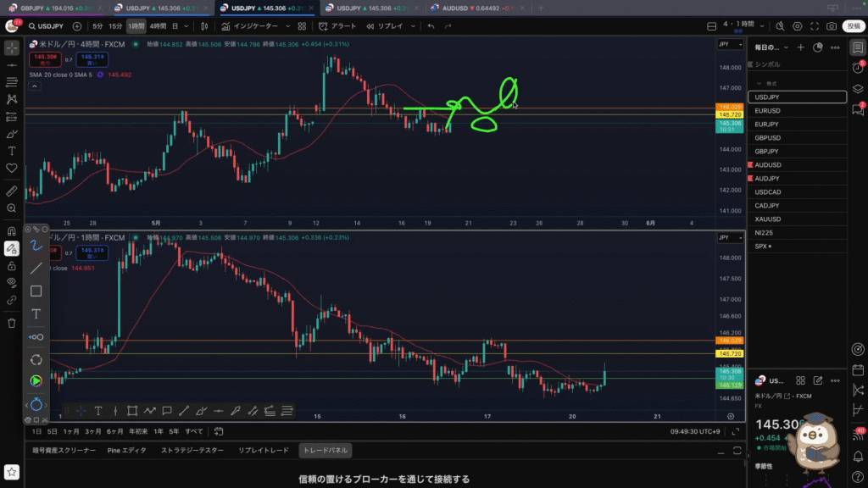This screenshot has width=868, height=488.
Task: Activate the zoom-in magnifier tool
Action: click(x=12, y=208)
